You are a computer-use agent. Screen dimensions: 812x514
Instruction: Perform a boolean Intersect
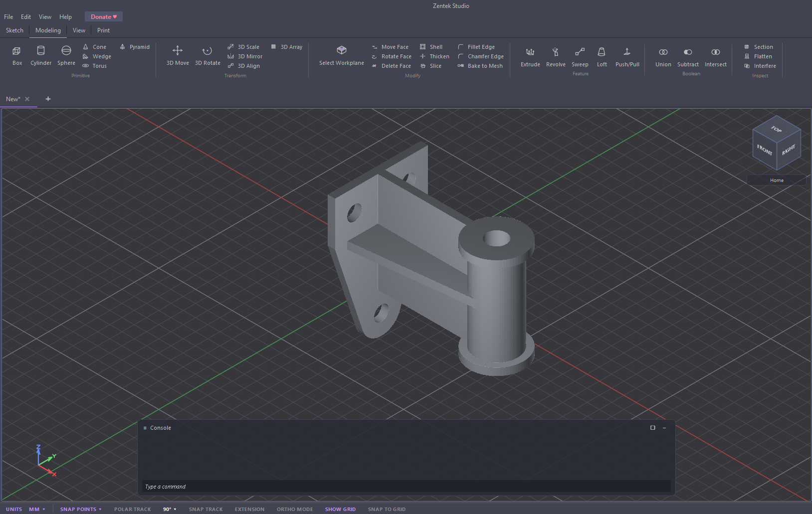pos(715,57)
